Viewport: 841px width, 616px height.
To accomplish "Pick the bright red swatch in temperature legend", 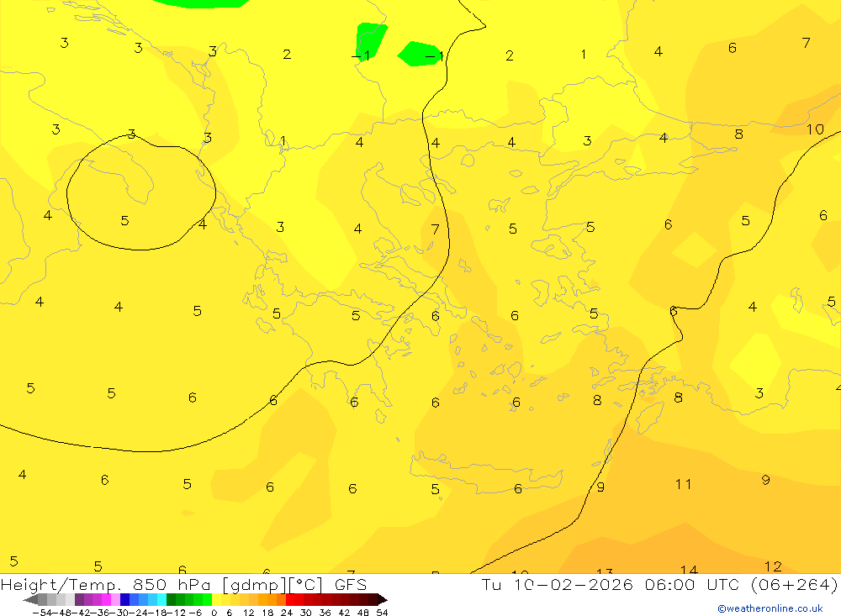I will coord(290,600).
